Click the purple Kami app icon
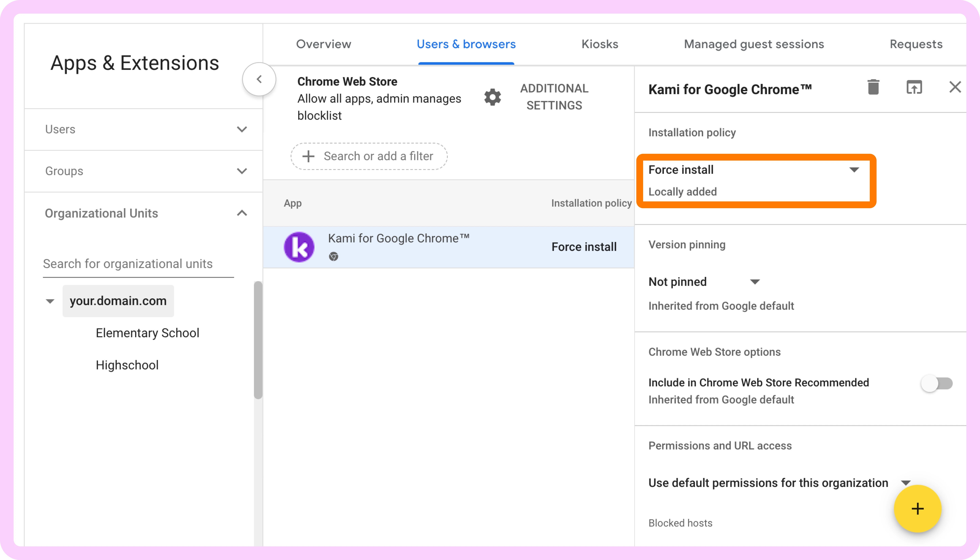This screenshot has width=980, height=560. click(x=299, y=247)
